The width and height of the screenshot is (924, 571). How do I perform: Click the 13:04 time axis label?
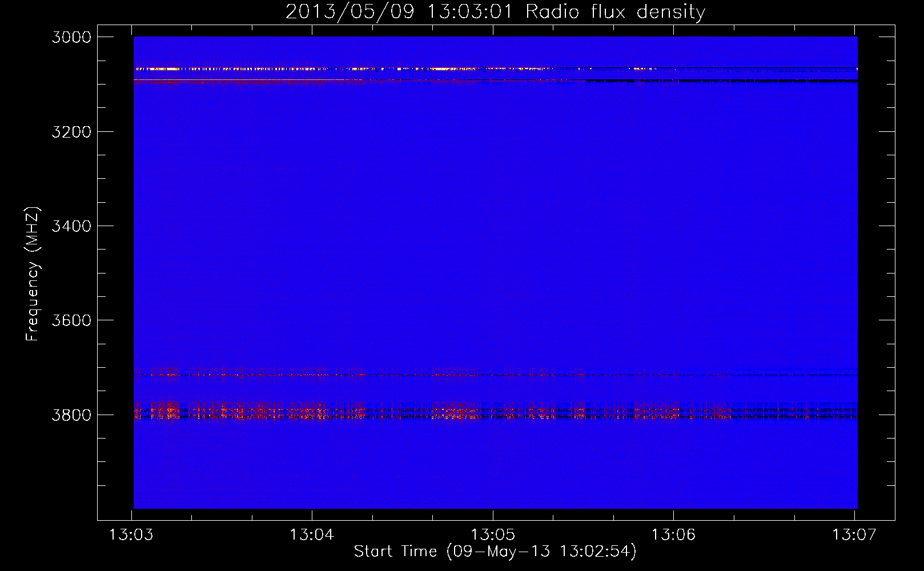point(312,535)
